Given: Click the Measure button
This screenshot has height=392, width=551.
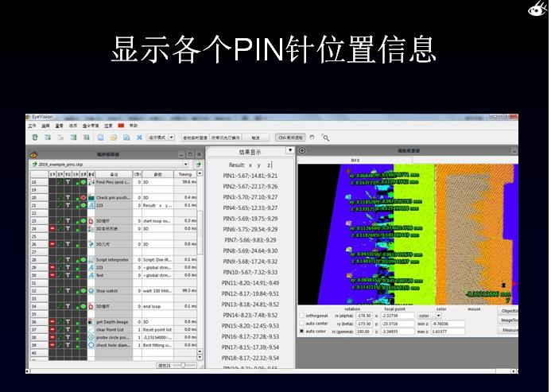Looking at the screenshot, I should (x=509, y=331).
